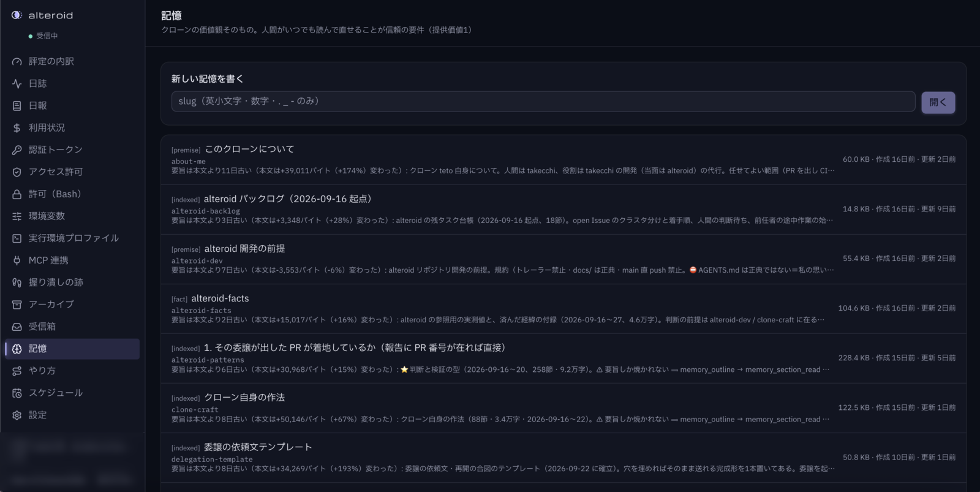Click the 握り潰しの跡 footprints icon
Image resolution: width=980 pixels, height=492 pixels.
tap(17, 282)
